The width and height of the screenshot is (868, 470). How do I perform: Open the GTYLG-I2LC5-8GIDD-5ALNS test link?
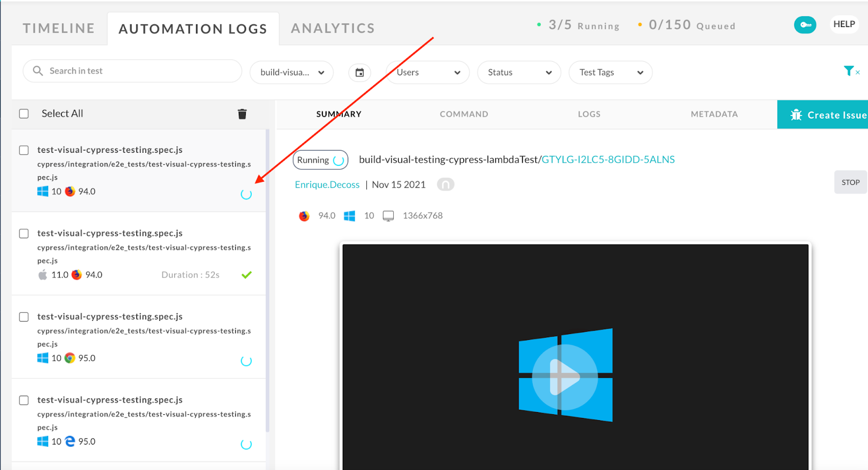(608, 159)
